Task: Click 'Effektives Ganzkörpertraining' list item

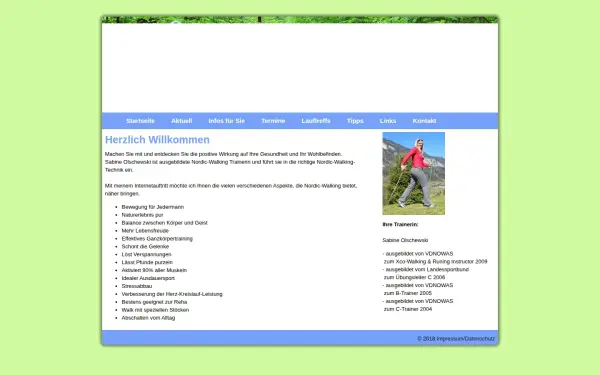Action: pos(157,239)
